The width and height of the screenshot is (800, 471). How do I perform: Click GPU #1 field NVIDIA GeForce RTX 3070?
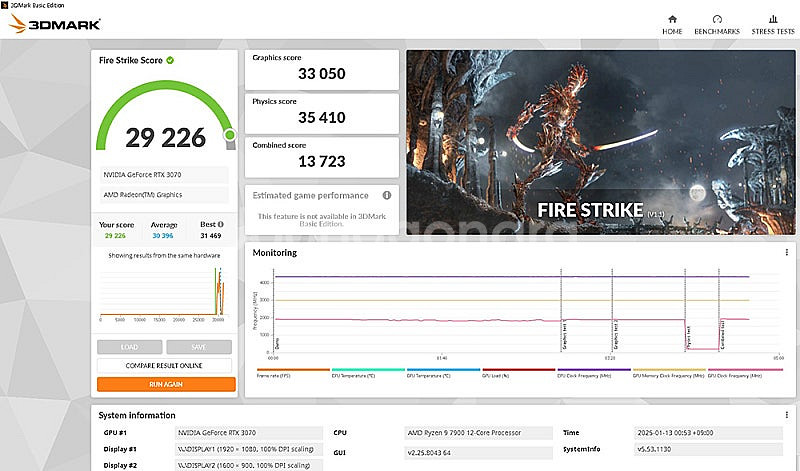(249, 433)
